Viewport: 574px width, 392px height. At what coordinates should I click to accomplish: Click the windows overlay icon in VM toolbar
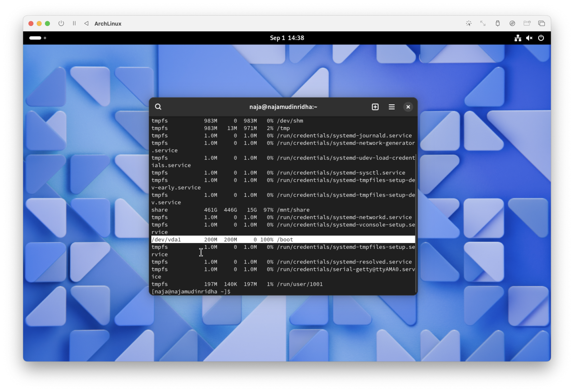click(542, 23)
